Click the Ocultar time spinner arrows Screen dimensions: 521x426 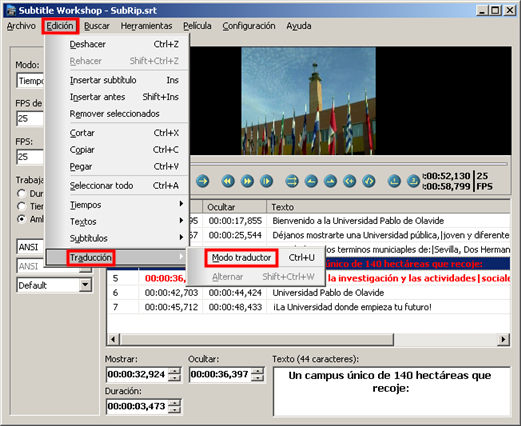pyautogui.click(x=257, y=374)
